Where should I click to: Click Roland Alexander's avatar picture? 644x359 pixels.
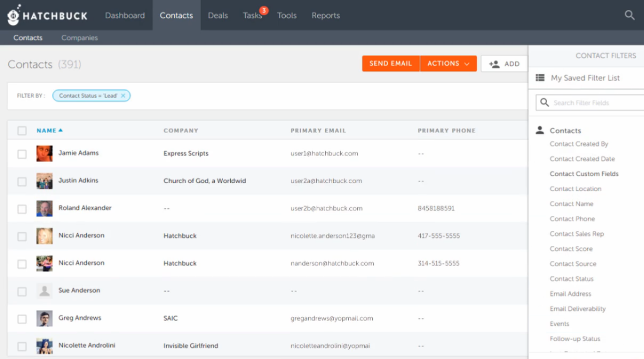click(44, 208)
